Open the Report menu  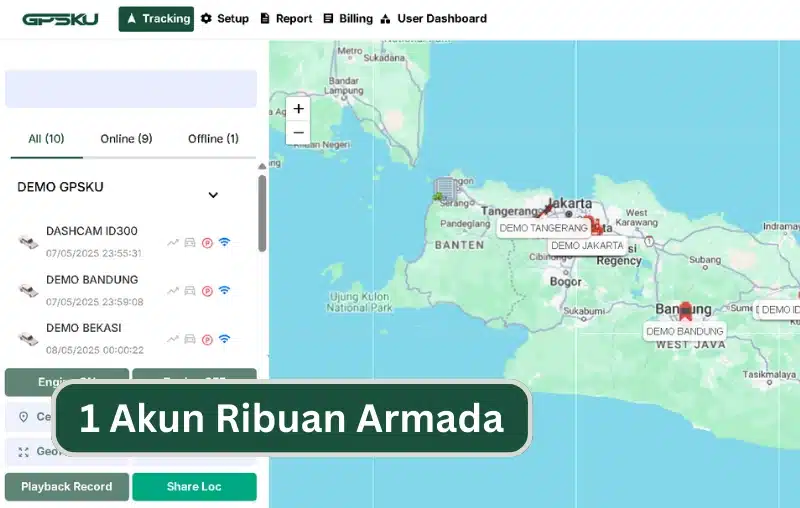point(286,19)
